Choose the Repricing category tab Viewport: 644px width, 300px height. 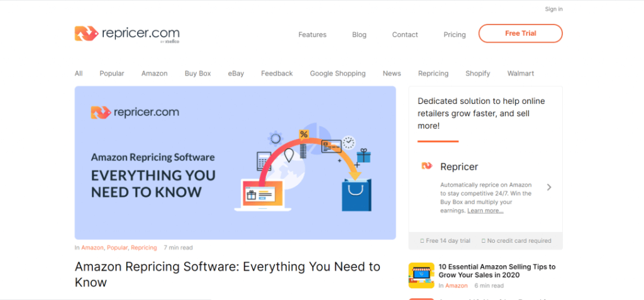pos(433,74)
